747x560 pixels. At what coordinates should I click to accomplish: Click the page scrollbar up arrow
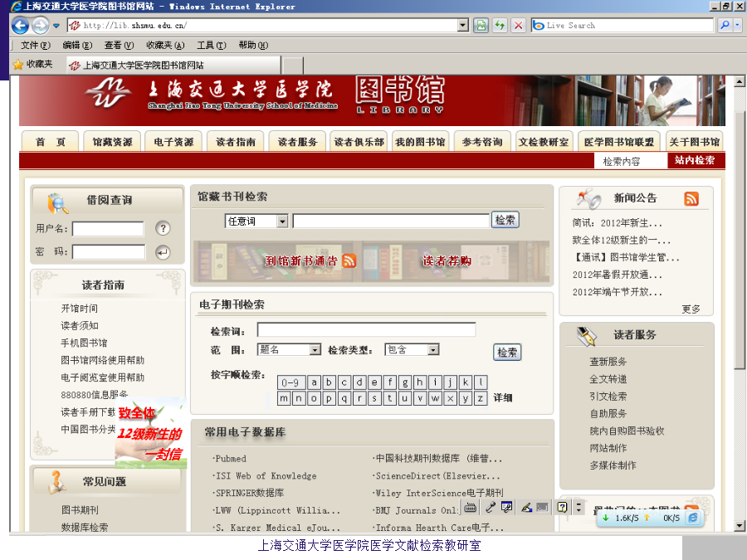click(x=740, y=81)
